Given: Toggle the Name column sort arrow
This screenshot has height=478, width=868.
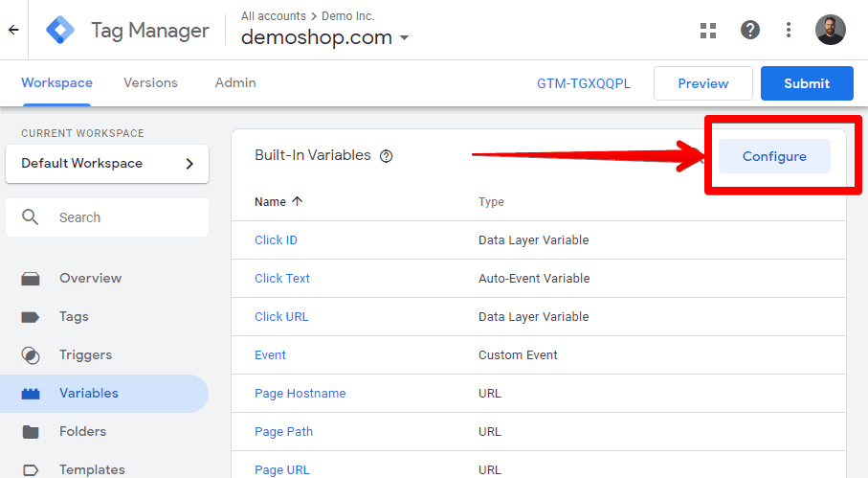Looking at the screenshot, I should tap(298, 201).
